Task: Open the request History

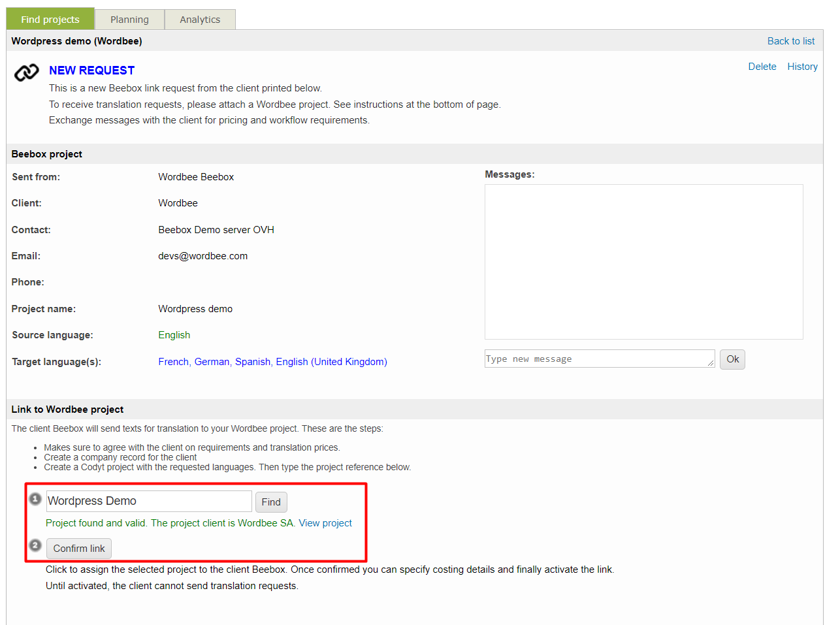Action: pyautogui.click(x=802, y=67)
